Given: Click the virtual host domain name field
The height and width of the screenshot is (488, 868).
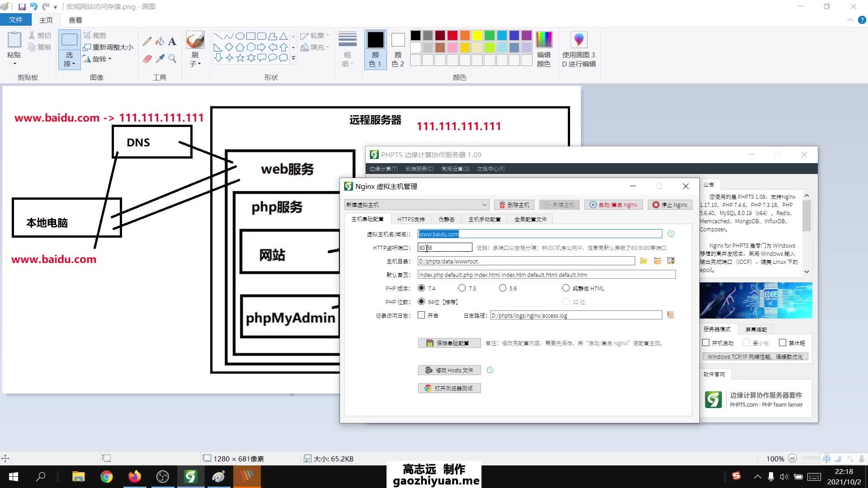Looking at the screenshot, I should tap(540, 234).
